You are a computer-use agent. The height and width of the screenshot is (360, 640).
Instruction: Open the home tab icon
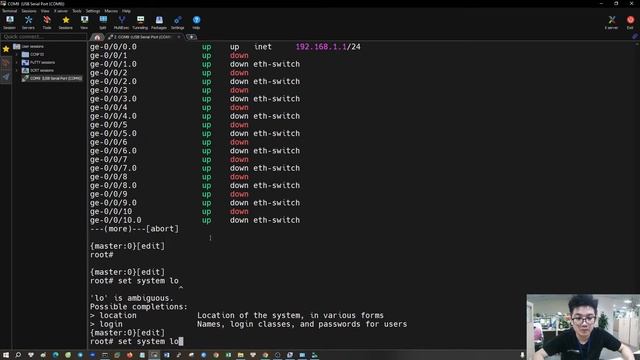[97, 37]
